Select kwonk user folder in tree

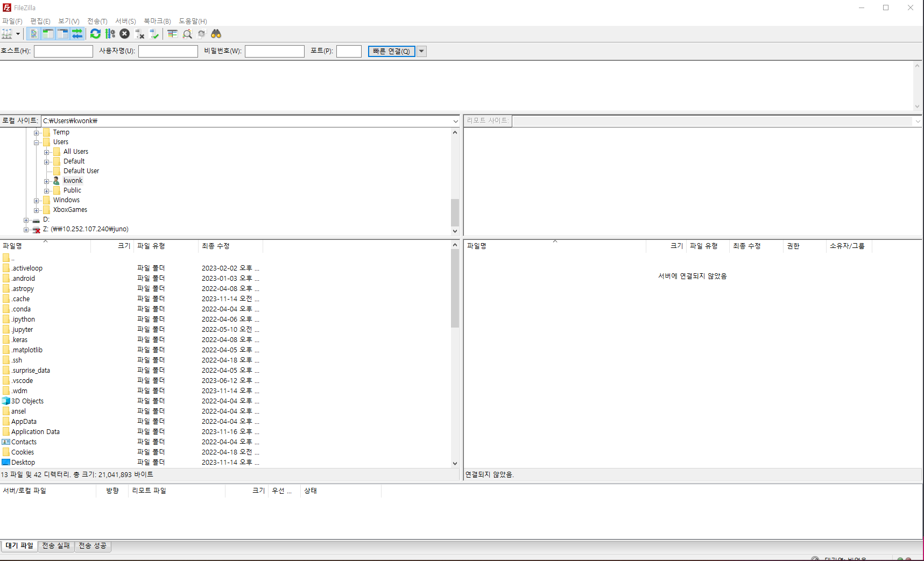click(73, 181)
